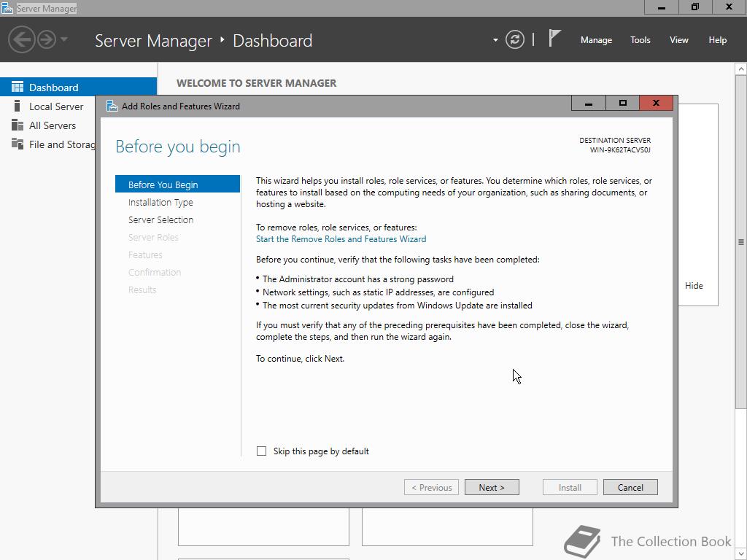This screenshot has height=560, width=747.
Task: Click the Add Roles and Features Wizard title icon
Action: click(x=112, y=106)
